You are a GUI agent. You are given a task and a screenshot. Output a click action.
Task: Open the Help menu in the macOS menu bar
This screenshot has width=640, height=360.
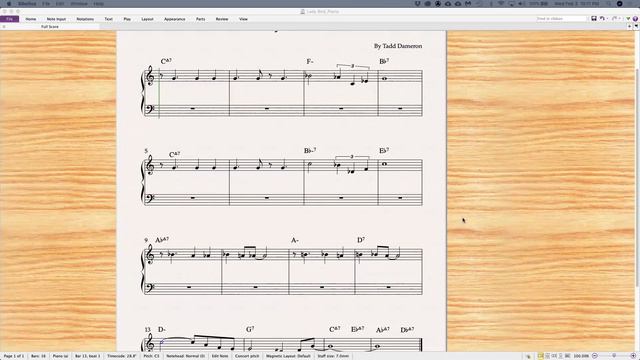pyautogui.click(x=98, y=4)
